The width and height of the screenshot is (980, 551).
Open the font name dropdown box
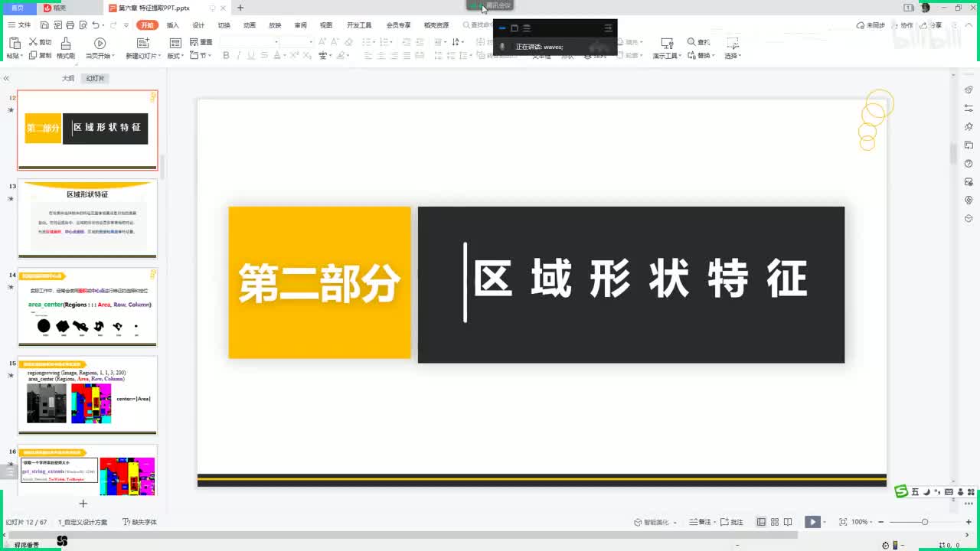(248, 42)
